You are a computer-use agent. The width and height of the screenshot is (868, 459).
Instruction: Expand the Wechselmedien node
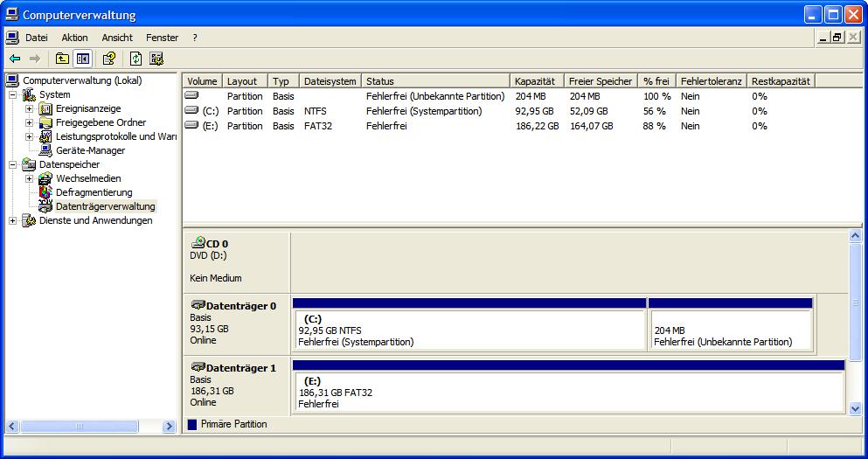pyautogui.click(x=30, y=178)
